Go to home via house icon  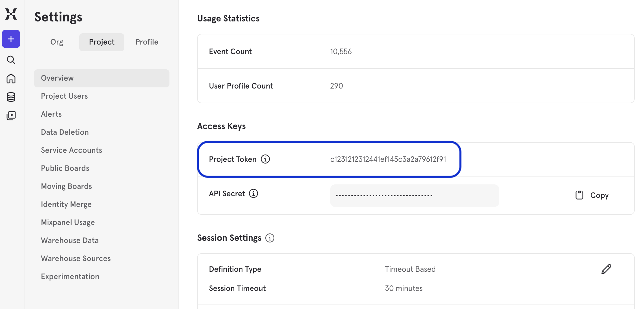pyautogui.click(x=11, y=78)
